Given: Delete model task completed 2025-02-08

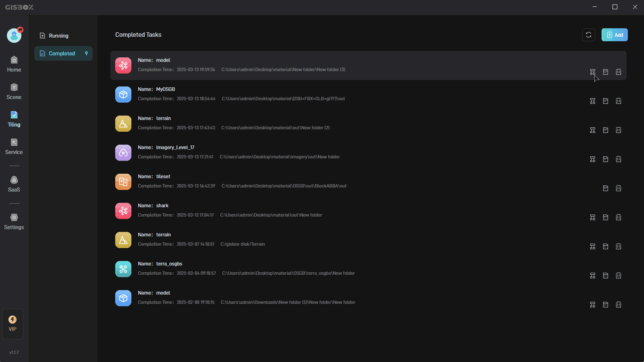Looking at the screenshot, I should pyautogui.click(x=619, y=305).
